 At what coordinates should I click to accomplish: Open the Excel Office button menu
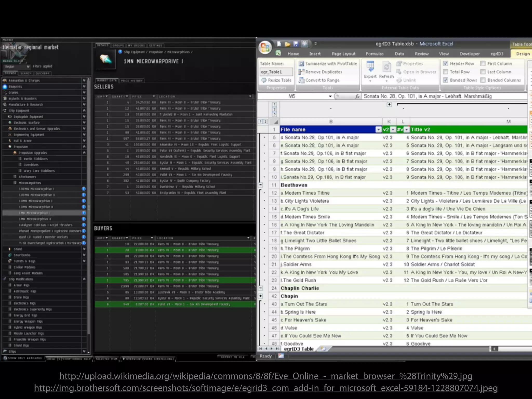265,48
